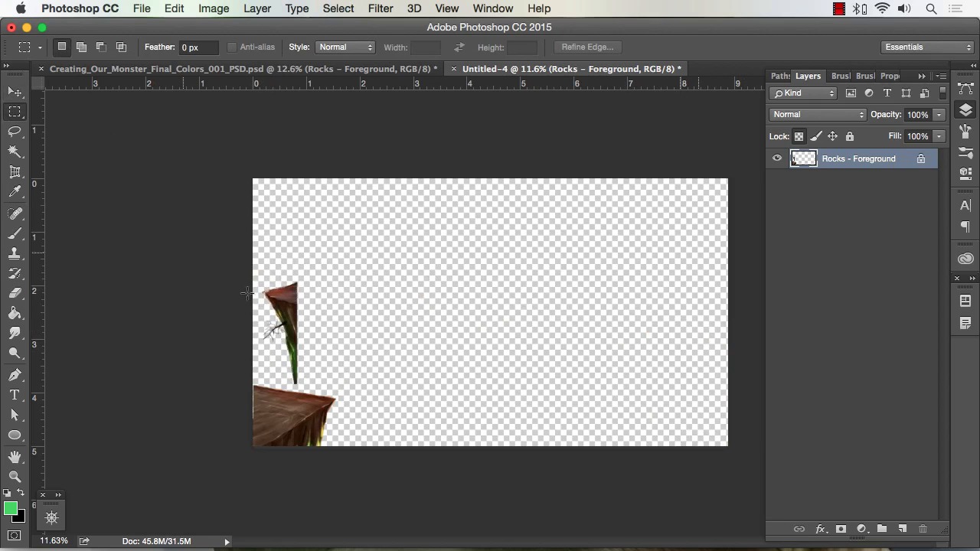Click the Feather input field
Viewport: 980px width, 551px height.
(x=198, y=47)
